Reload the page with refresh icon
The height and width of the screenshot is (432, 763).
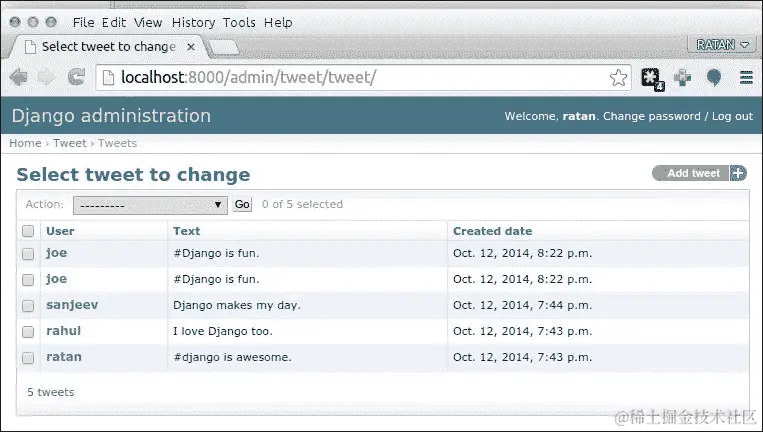pyautogui.click(x=76, y=77)
